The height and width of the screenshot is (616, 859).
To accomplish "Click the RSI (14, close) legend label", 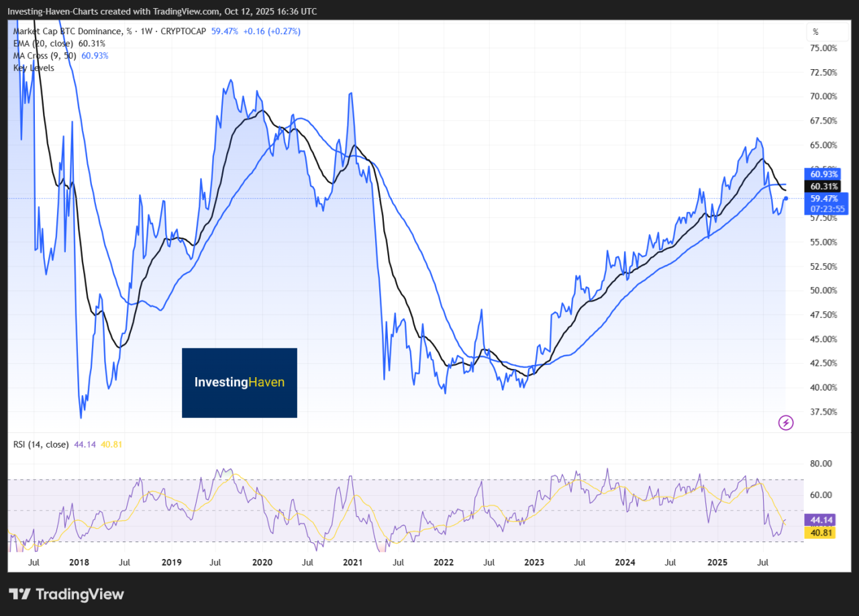I will [41, 444].
